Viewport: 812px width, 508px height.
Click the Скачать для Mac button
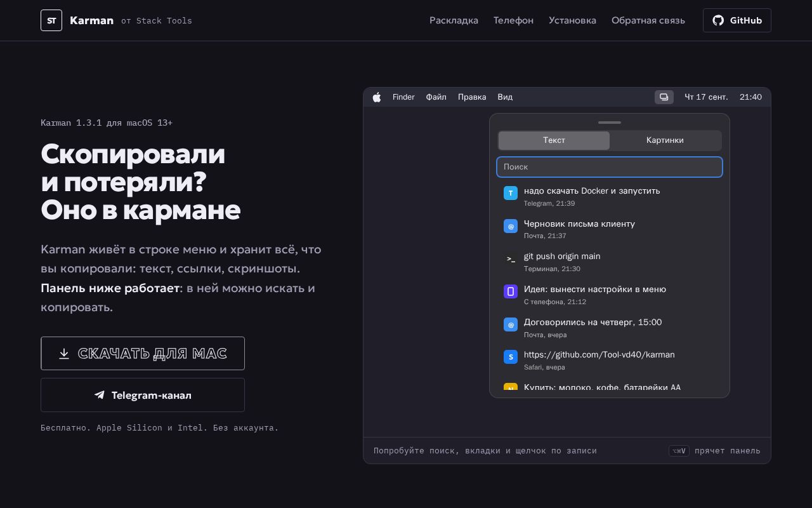(x=143, y=353)
